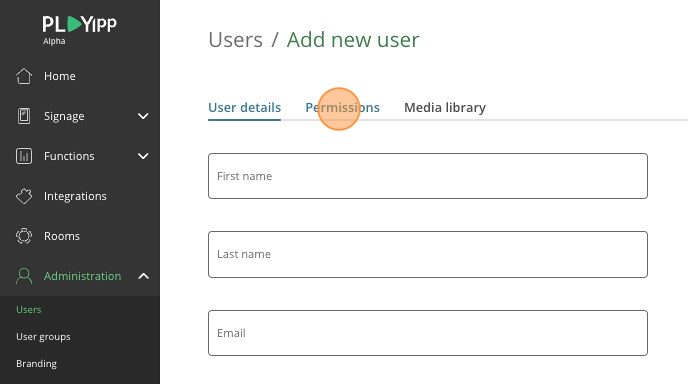This screenshot has height=384, width=688.
Task: Click the Integrations puzzle icon
Action: 24,196
